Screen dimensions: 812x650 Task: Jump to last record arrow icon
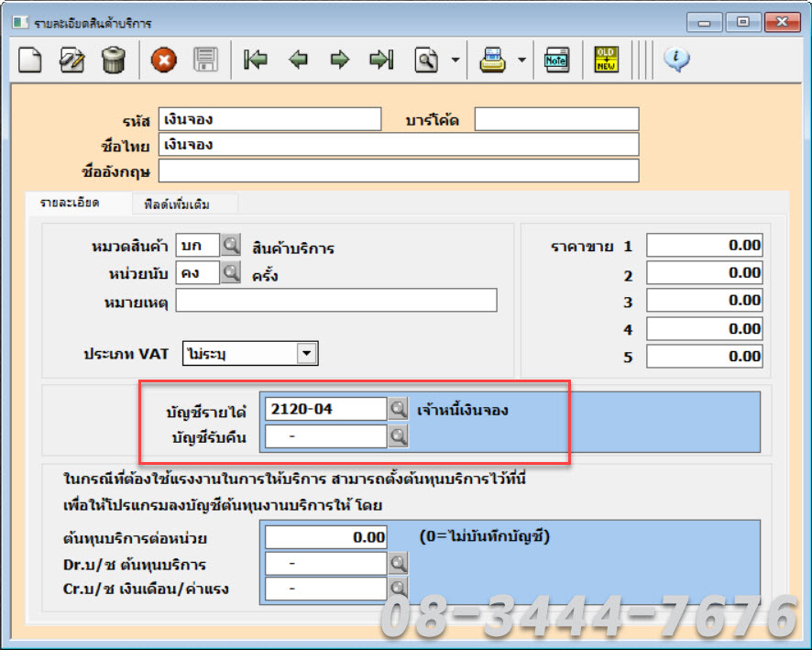(381, 60)
